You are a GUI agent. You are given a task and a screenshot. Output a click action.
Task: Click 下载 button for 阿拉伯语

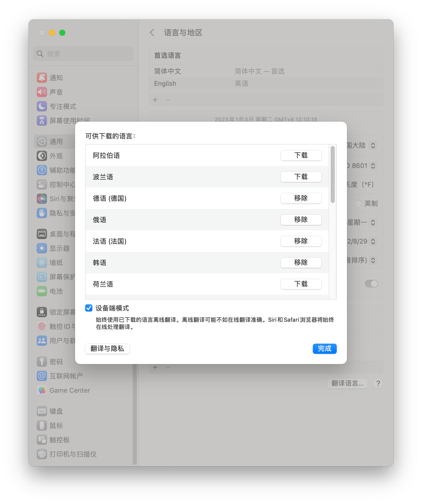click(301, 155)
